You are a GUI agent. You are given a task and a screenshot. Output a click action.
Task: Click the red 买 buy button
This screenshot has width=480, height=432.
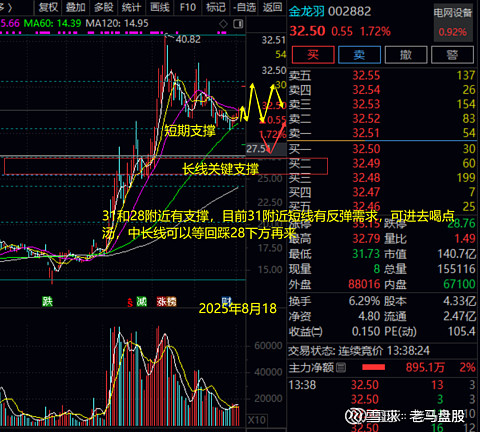click(313, 55)
